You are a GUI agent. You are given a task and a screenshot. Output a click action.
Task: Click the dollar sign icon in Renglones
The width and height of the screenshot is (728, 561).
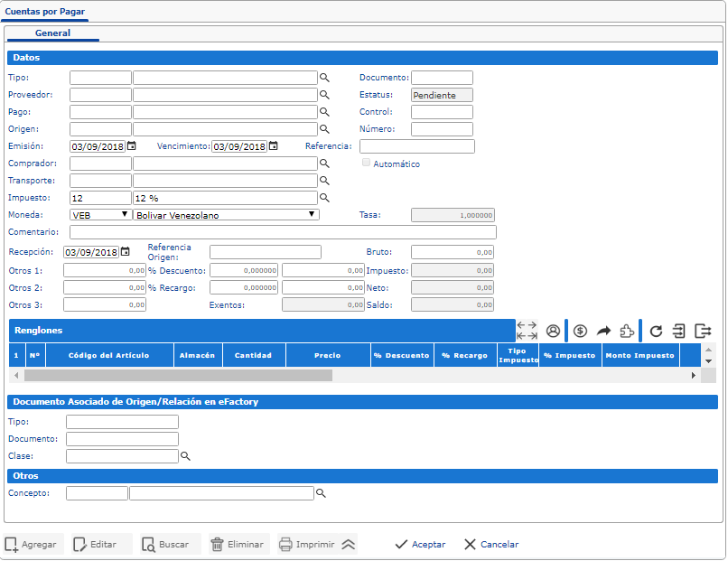coord(581,331)
